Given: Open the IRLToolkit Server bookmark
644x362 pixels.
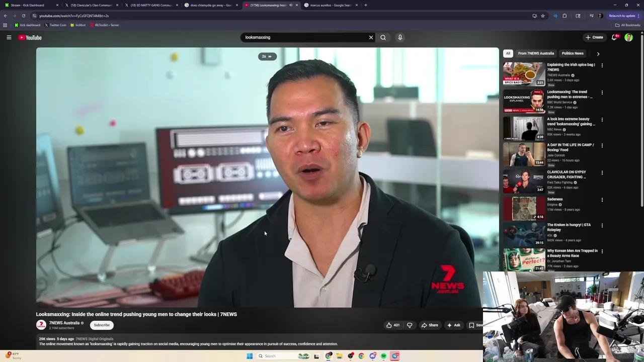Looking at the screenshot, I should pos(105,25).
